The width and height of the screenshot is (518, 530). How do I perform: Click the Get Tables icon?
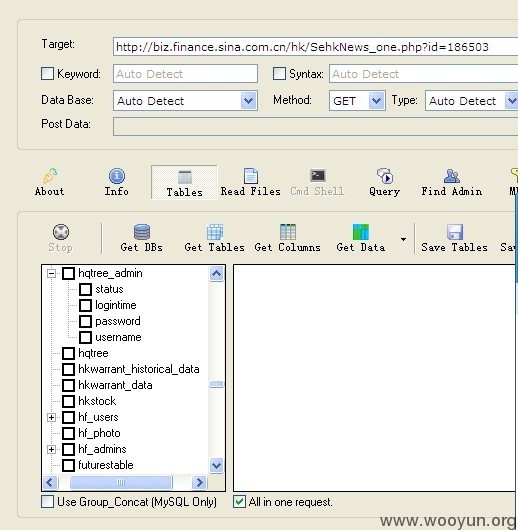(x=215, y=232)
